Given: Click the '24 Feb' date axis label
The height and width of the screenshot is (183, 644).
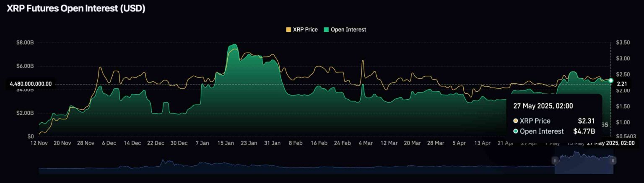Looking at the screenshot, I should 343,143.
